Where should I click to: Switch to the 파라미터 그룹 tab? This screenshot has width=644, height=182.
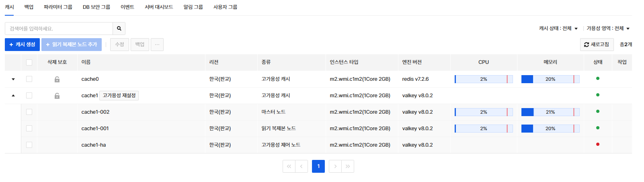[x=58, y=7]
